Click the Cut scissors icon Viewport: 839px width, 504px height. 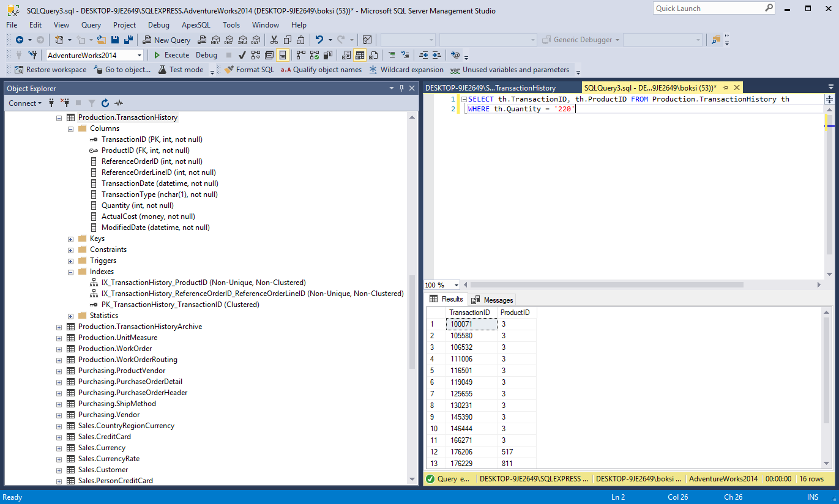[274, 40]
